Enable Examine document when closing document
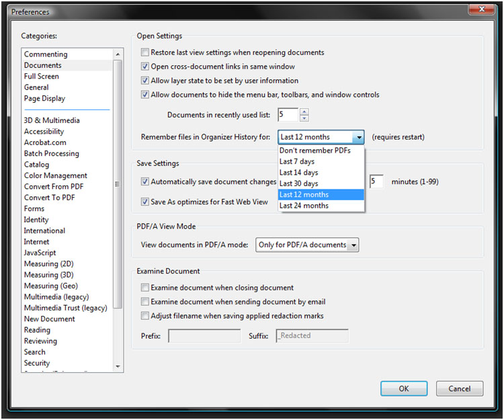Viewport: 504px width, 420px height. [145, 288]
